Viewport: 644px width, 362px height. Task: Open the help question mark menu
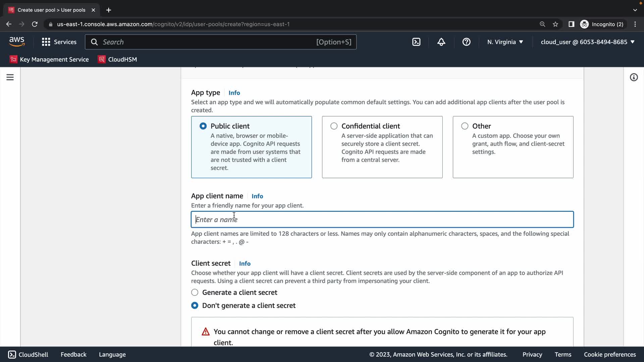coord(466,42)
